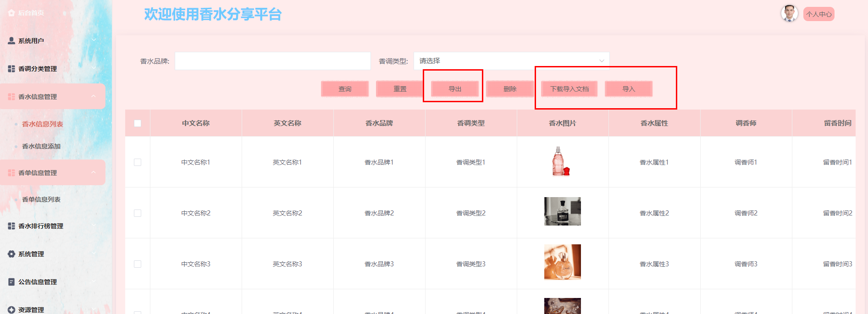
Task: Click the title 欢迎使用香水分享平台
Action: coord(213,14)
